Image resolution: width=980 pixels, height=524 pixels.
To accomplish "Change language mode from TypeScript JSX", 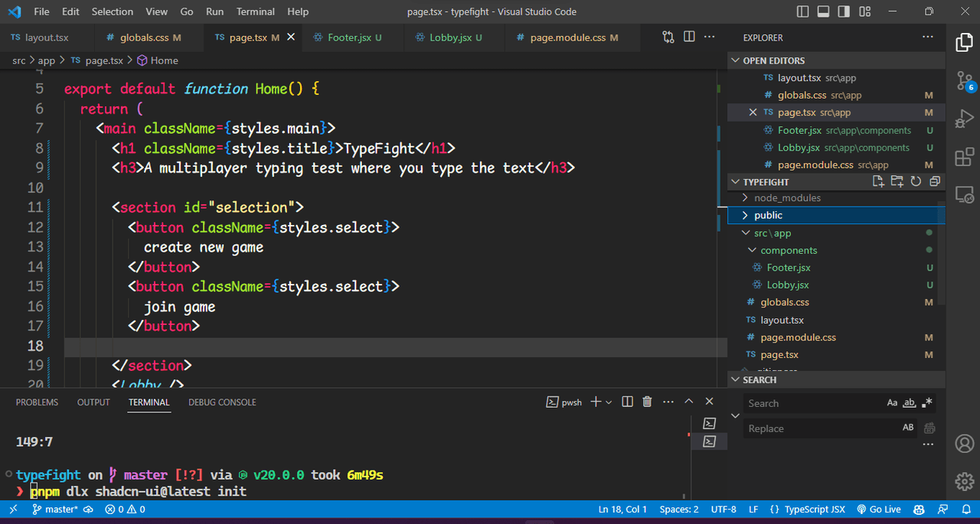I will tap(815, 509).
